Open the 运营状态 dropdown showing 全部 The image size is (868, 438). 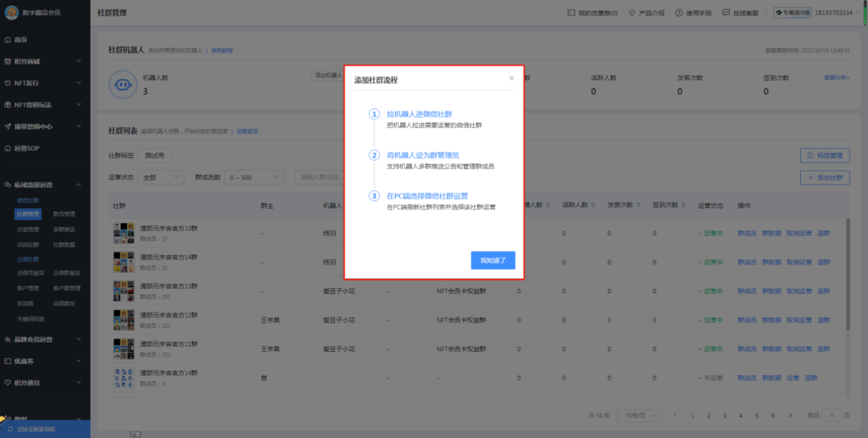[x=160, y=178]
